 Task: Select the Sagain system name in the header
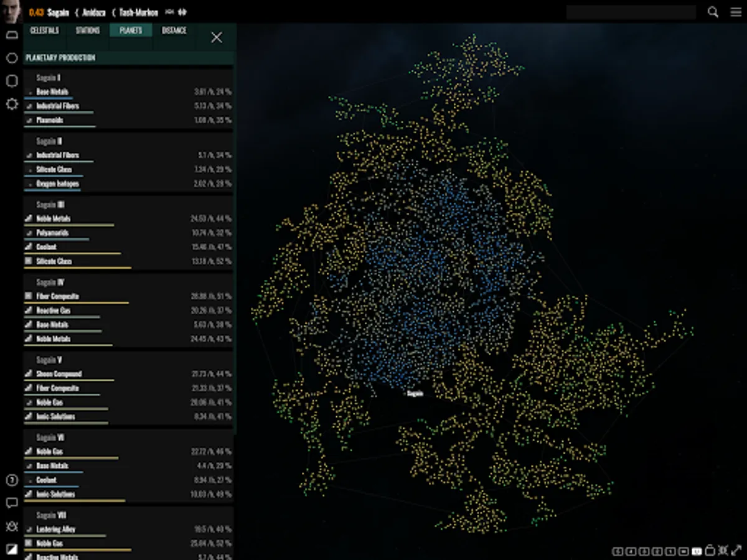click(58, 12)
